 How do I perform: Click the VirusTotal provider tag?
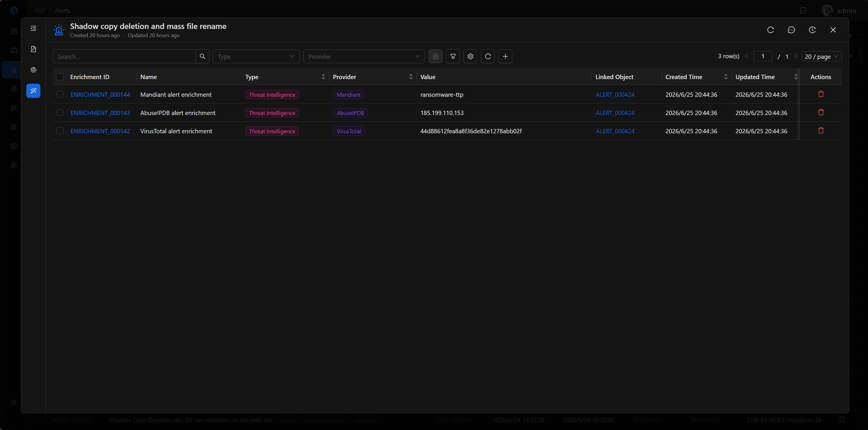coord(349,131)
